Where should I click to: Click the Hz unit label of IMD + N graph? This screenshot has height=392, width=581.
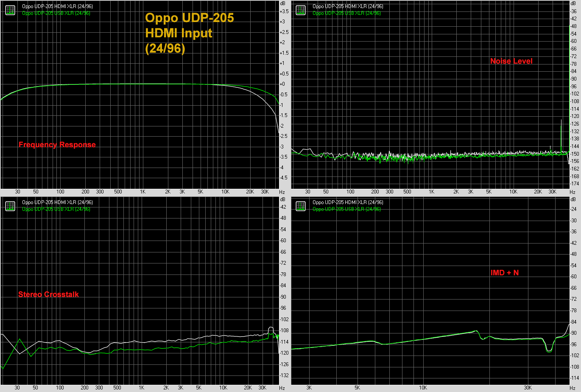click(x=573, y=388)
